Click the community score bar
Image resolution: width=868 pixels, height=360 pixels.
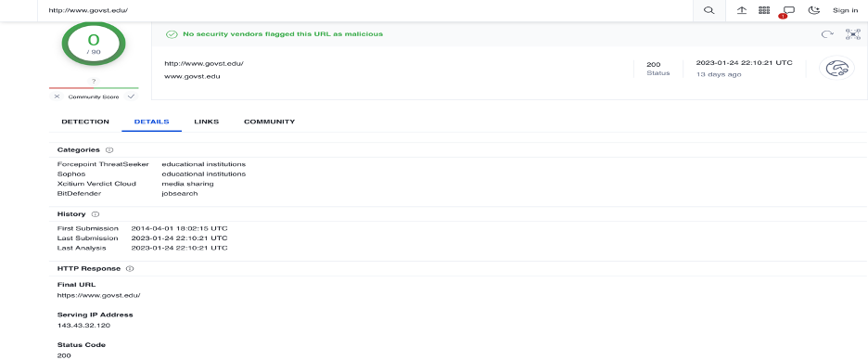[x=94, y=87]
